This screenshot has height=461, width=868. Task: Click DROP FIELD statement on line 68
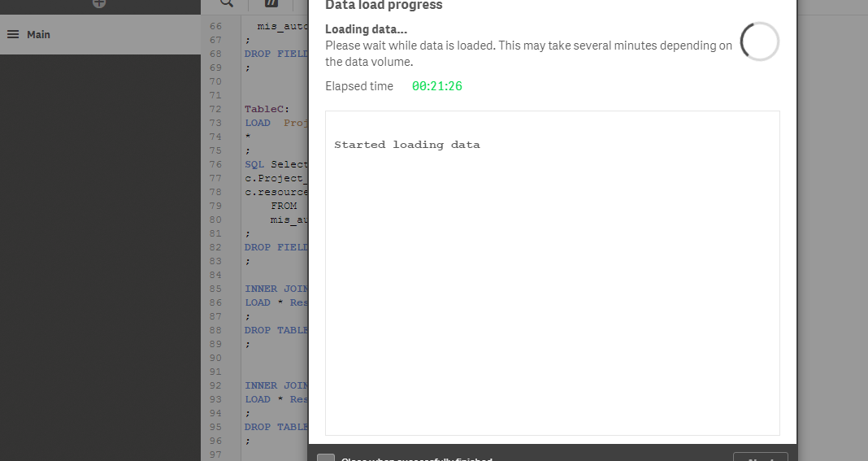pyautogui.click(x=276, y=54)
